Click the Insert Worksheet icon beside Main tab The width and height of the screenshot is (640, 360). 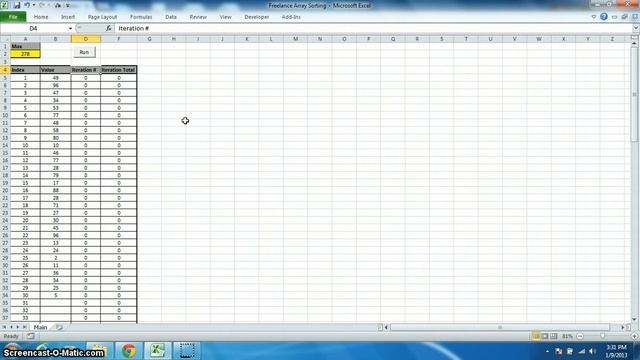point(59,327)
